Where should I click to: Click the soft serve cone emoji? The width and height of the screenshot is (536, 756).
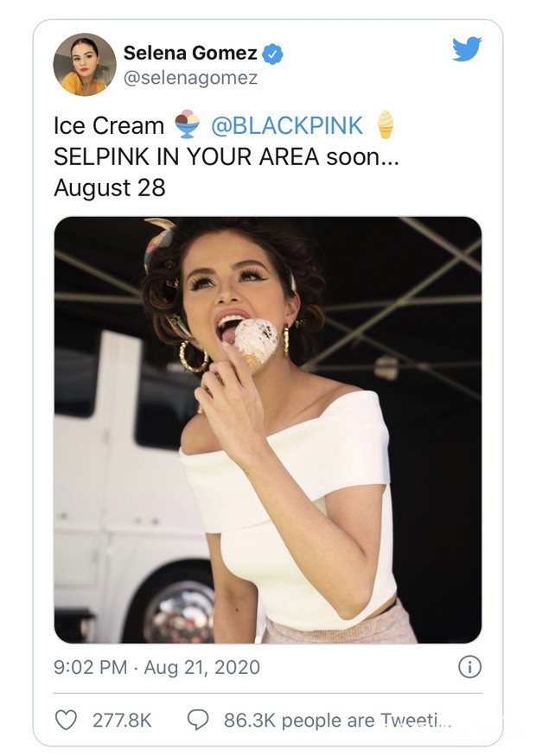pyautogui.click(x=385, y=124)
